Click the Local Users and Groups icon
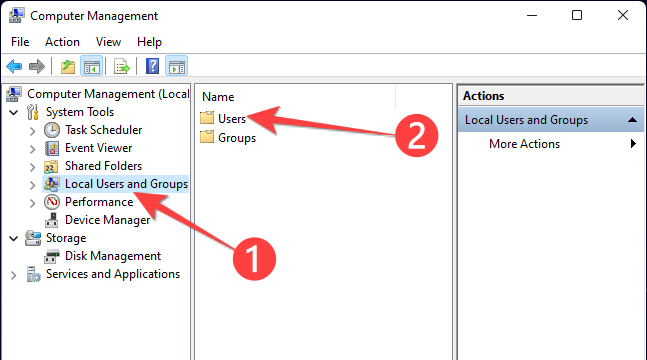647x360 pixels. 52,184
